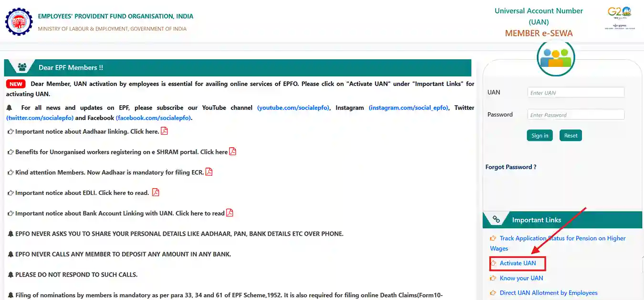Open the e SHRAM portal PDF icon

click(x=233, y=151)
